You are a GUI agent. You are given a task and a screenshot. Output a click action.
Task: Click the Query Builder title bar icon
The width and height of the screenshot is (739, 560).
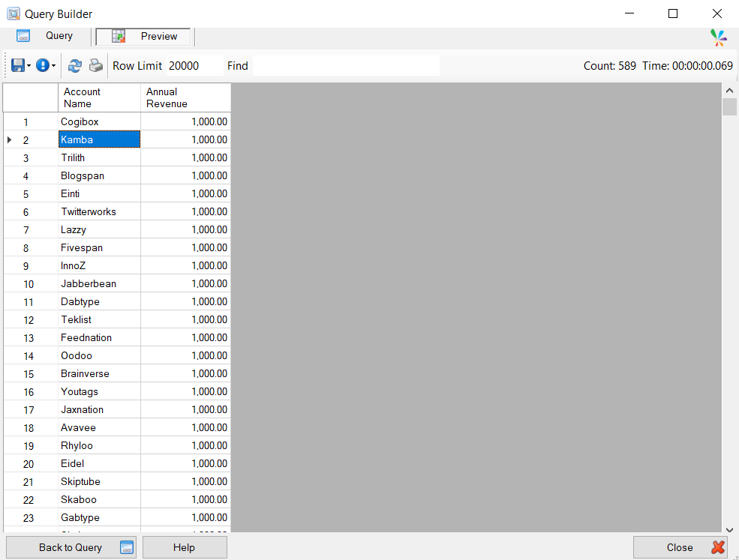pyautogui.click(x=14, y=13)
